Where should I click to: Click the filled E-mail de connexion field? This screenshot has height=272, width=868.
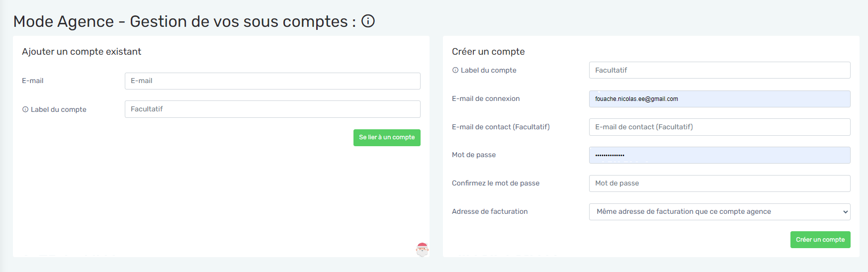pos(719,99)
